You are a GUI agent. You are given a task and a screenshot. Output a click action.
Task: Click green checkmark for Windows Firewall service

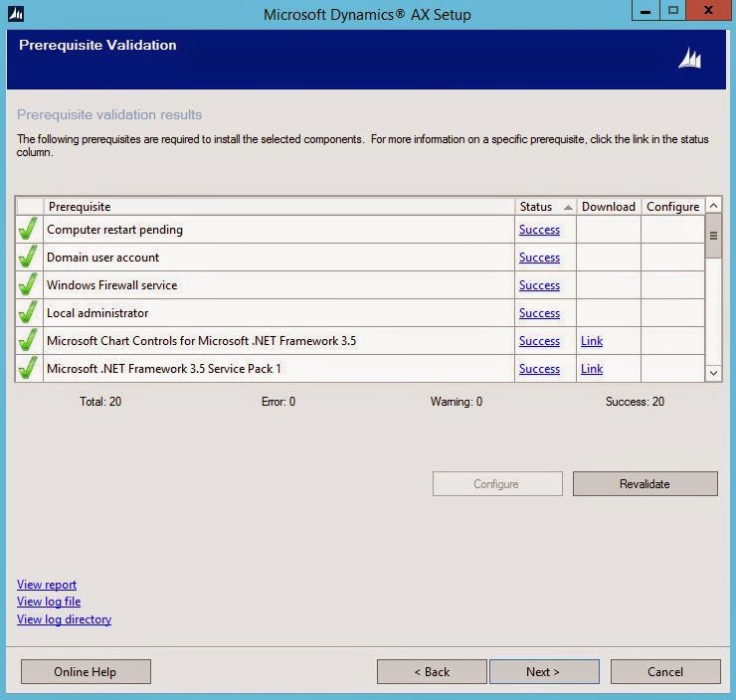28,284
